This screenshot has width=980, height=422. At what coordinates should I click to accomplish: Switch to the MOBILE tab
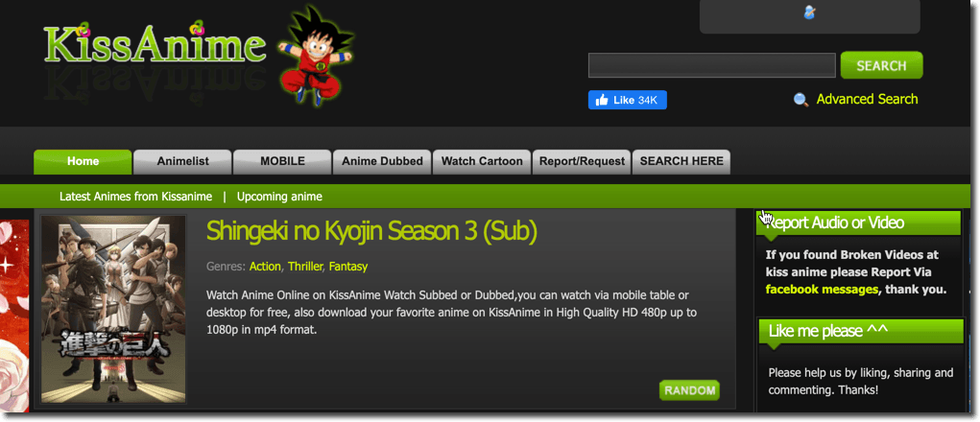tap(282, 162)
